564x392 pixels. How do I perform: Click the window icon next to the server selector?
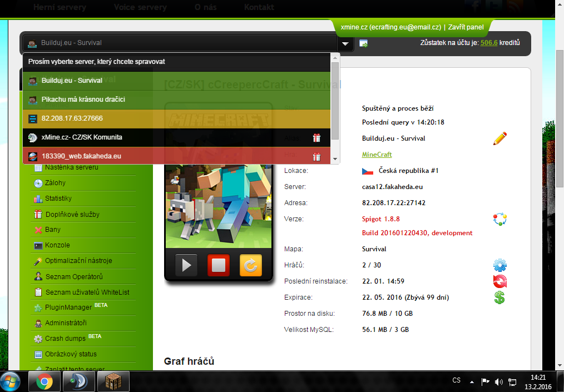coord(363,43)
